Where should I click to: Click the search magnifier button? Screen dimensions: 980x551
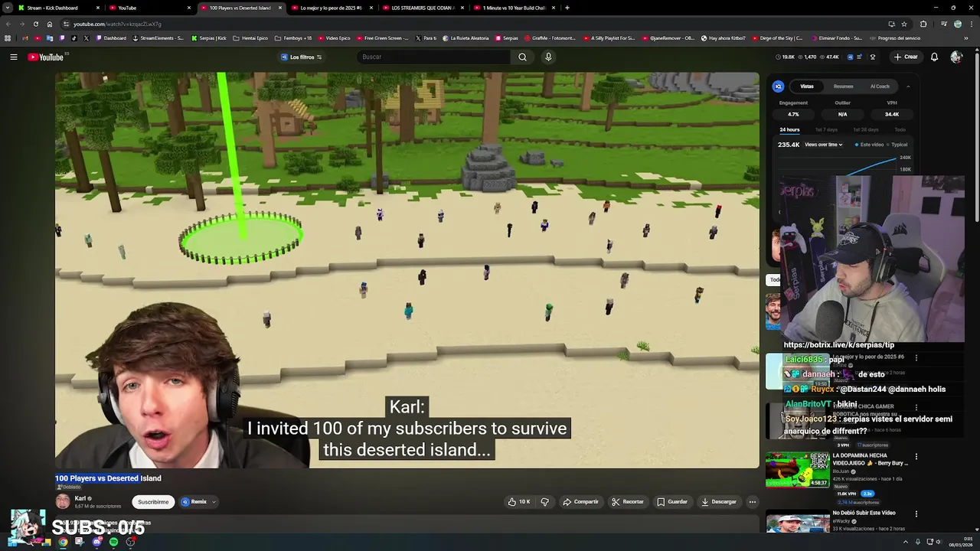522,57
